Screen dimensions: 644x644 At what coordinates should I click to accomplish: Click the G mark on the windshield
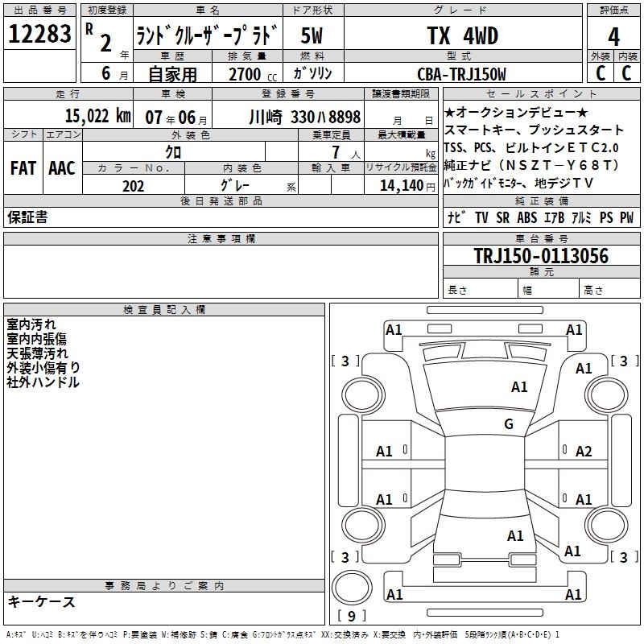[x=509, y=424]
